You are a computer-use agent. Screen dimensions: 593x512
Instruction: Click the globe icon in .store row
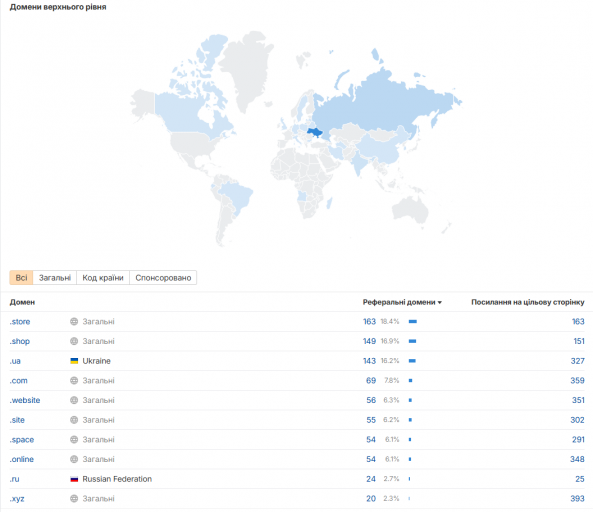(74, 321)
